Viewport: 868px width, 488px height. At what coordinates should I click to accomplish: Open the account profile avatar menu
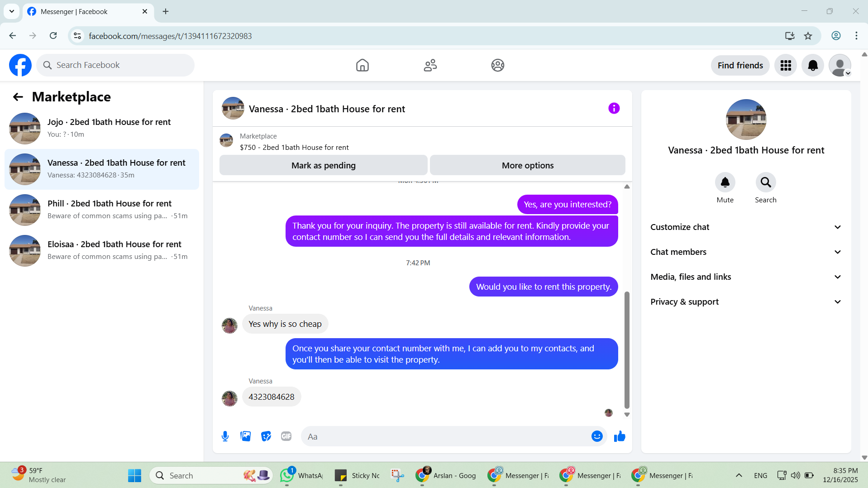coord(840,65)
